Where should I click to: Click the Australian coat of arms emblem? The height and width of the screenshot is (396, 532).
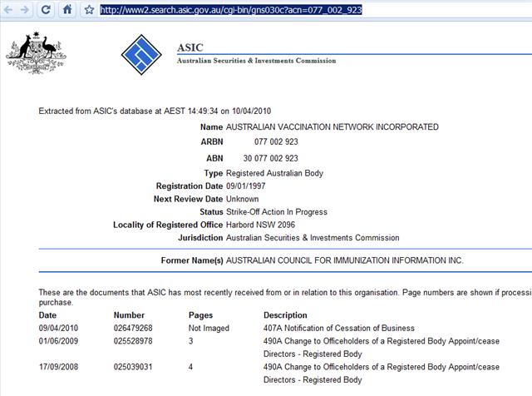35,55
